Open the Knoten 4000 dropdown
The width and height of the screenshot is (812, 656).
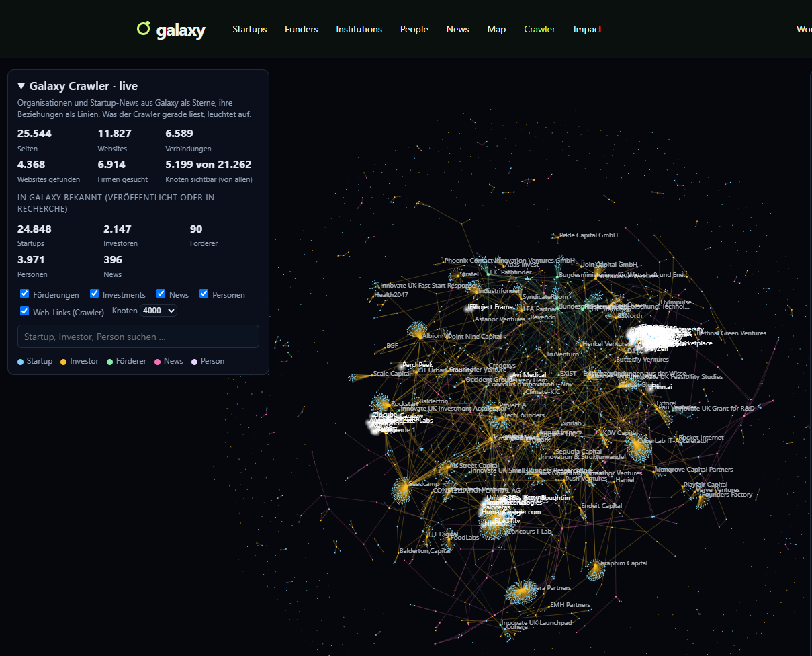[x=159, y=311]
